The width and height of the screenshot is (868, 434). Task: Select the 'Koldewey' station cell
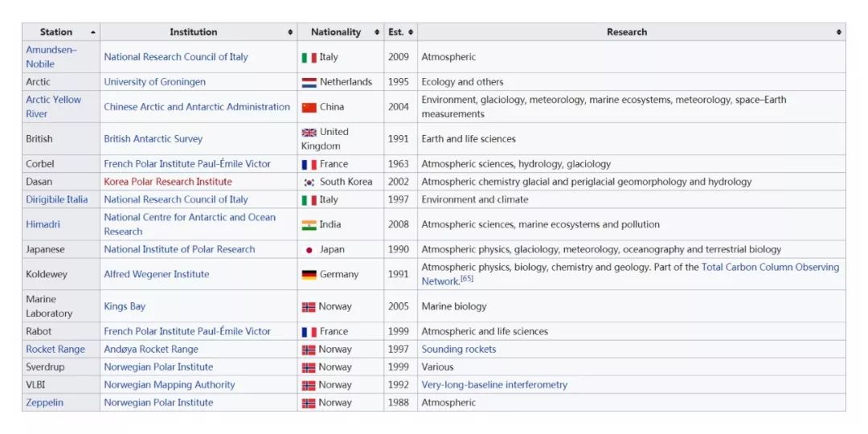(x=61, y=274)
